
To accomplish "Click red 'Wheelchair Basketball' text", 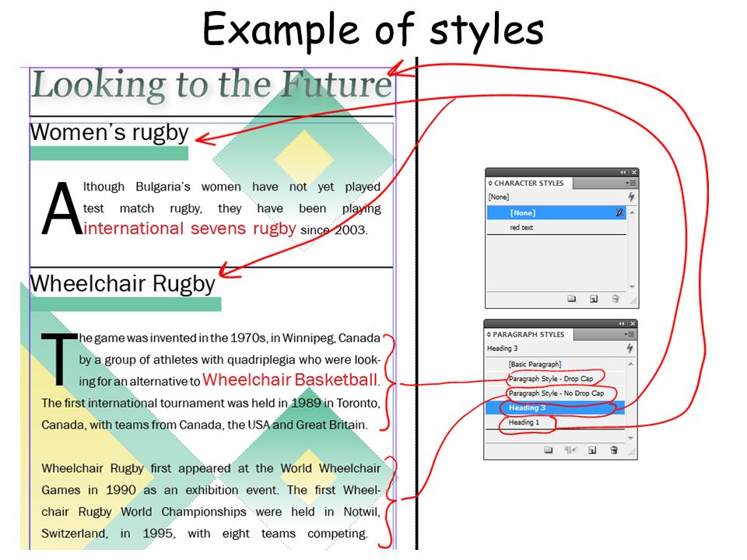I will pyautogui.click(x=289, y=380).
